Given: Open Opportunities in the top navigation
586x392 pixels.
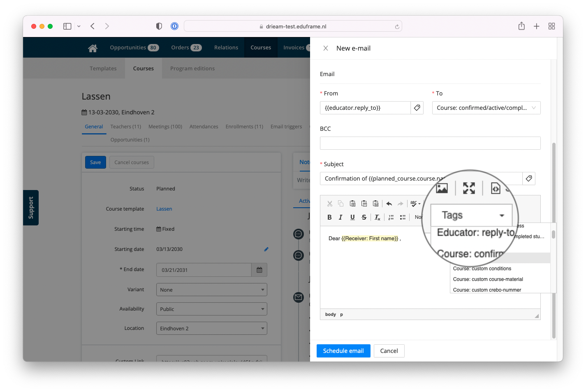Looking at the screenshot, I should click(x=134, y=47).
